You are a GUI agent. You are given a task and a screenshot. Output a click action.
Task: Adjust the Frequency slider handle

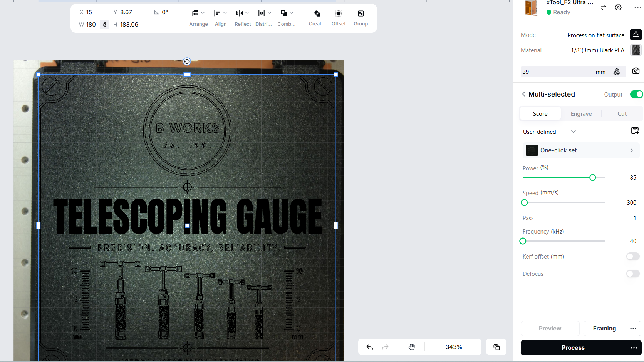pos(523,241)
